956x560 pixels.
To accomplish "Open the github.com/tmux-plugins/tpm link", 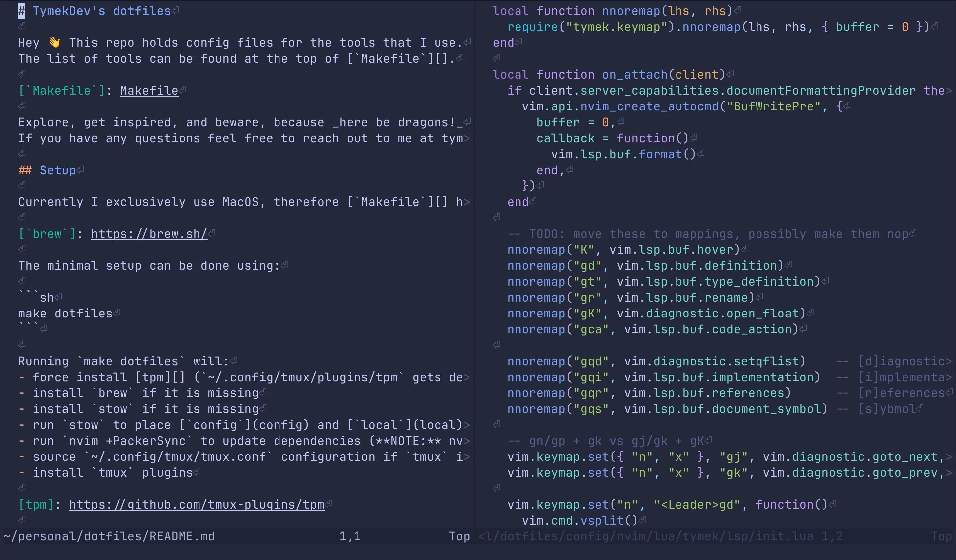I will pyautogui.click(x=197, y=505).
